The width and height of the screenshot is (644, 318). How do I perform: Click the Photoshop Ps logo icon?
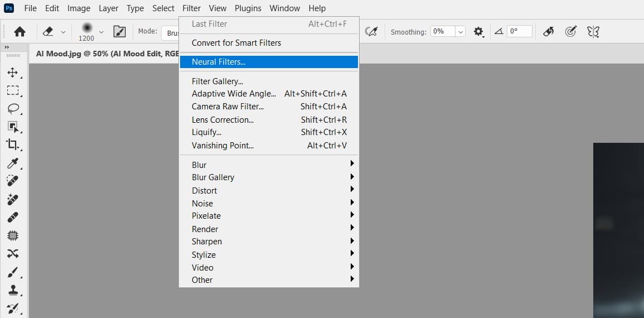click(8, 8)
